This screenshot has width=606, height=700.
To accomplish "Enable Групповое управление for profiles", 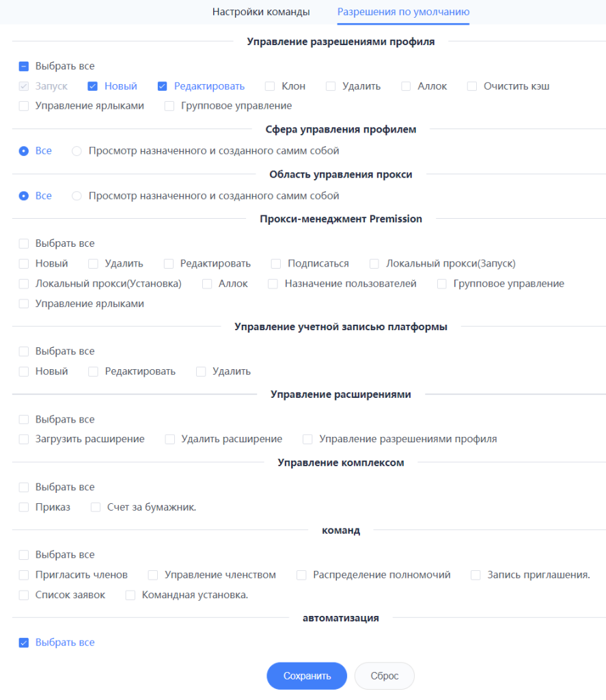I will pos(169,106).
